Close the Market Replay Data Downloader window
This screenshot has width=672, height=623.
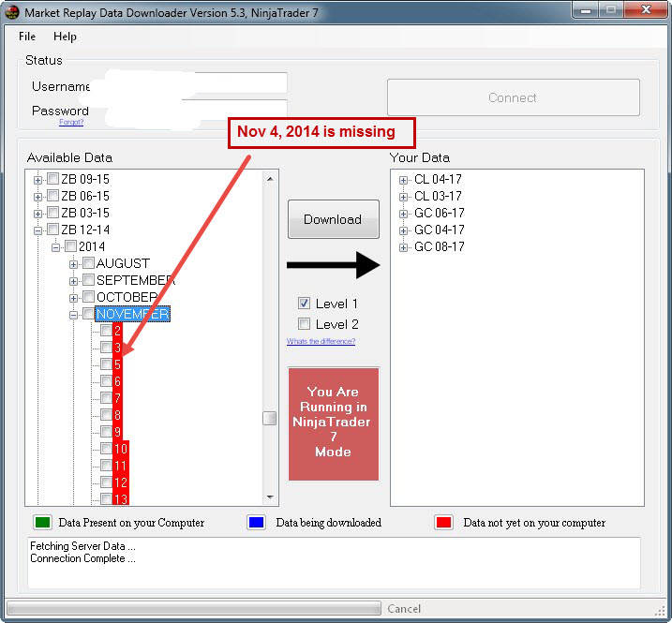(x=646, y=9)
